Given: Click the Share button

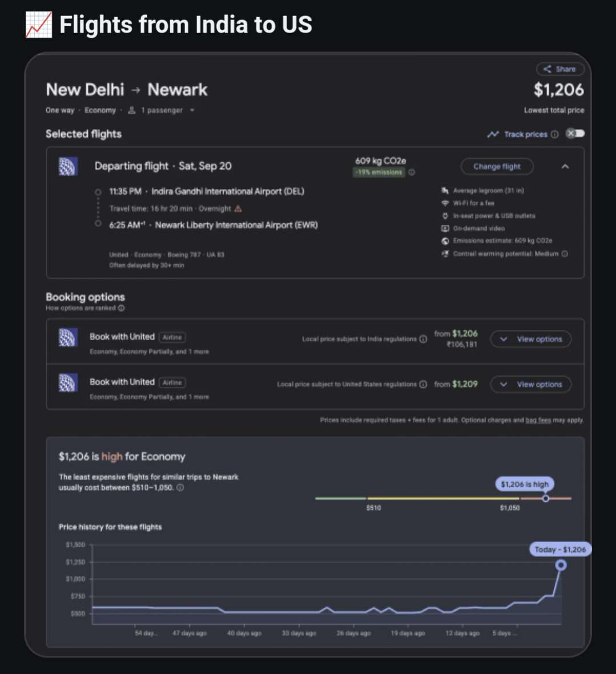Looking at the screenshot, I should 560,69.
